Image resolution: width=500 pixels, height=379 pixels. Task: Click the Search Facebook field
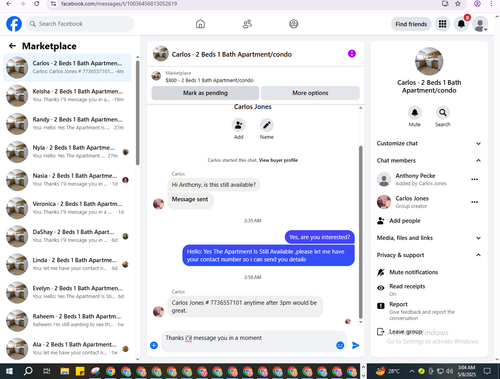coord(80,24)
